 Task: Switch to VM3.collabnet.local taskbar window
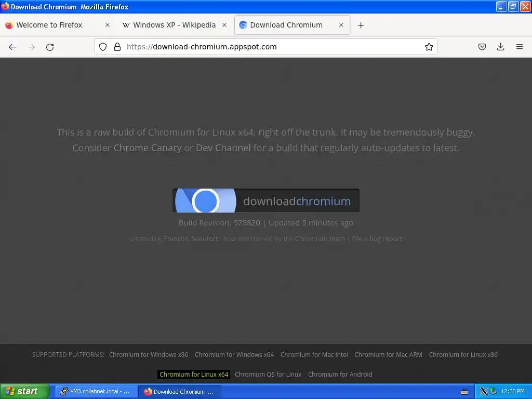pyautogui.click(x=95, y=391)
